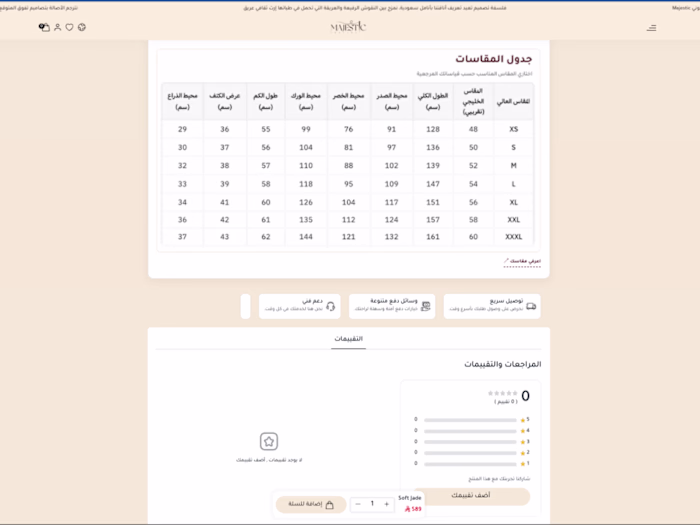Click the overall rating stars next to 0
Screen dimensions: 700x525
tap(503, 393)
